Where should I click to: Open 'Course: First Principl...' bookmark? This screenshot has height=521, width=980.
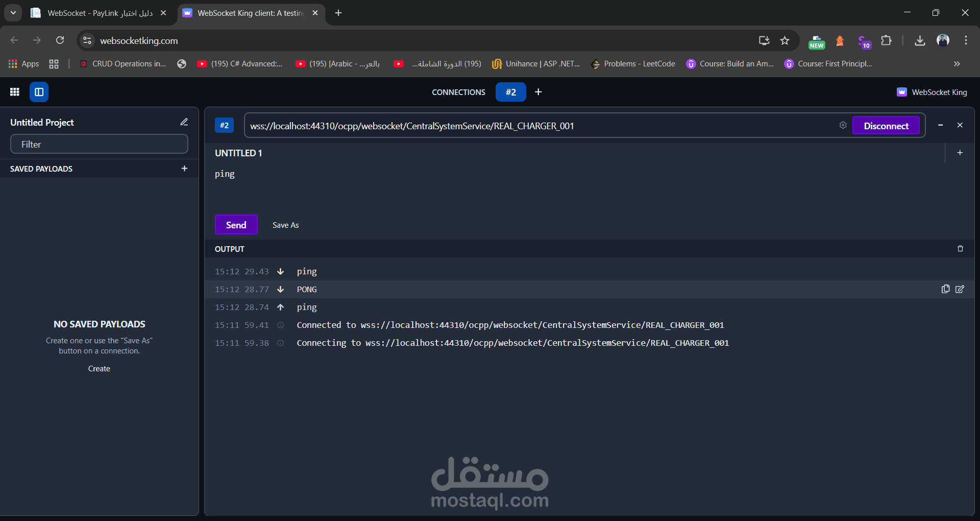tap(828, 64)
